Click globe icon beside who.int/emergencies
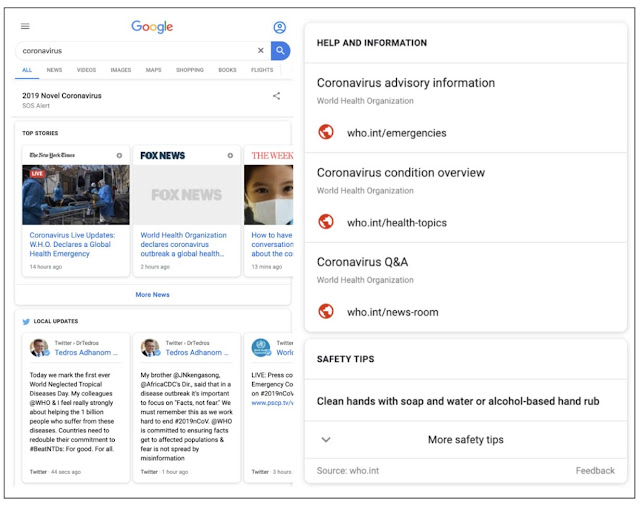 [x=326, y=132]
